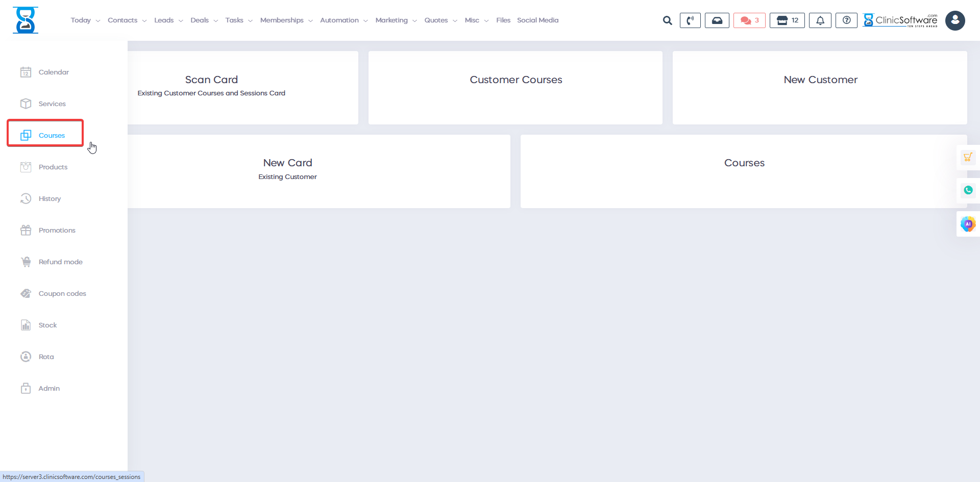
Task: Expand the Memberships dropdown menu
Action: pyautogui.click(x=286, y=20)
